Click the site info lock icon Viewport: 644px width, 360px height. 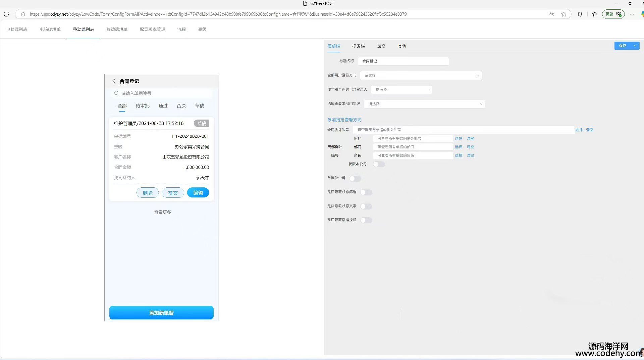(x=23, y=14)
